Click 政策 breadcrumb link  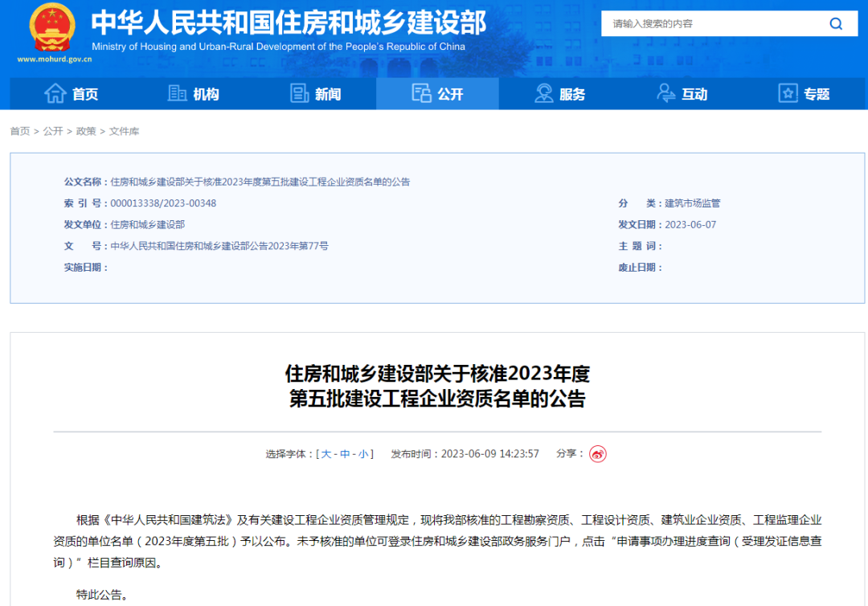point(86,131)
